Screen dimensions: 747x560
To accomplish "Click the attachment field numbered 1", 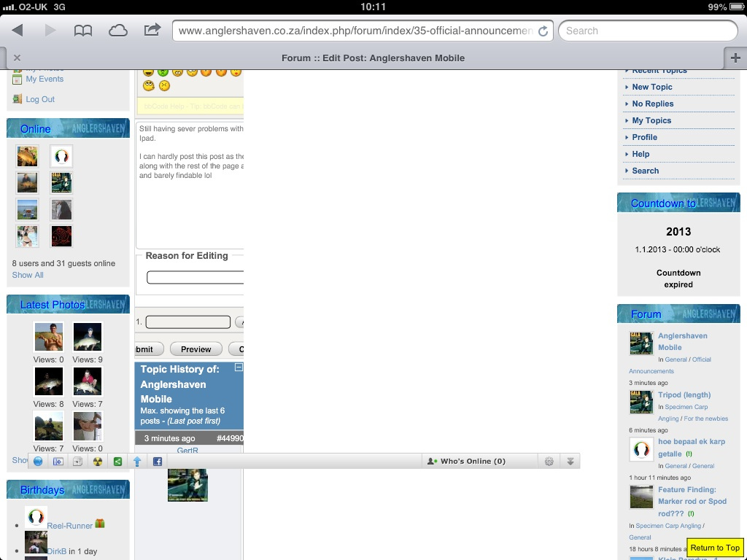I will 187,322.
